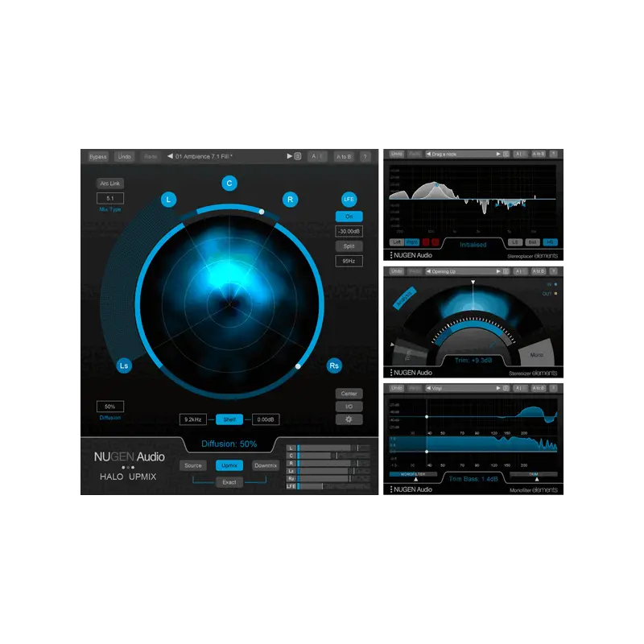The height and width of the screenshot is (644, 644).
Task: Click the LFE channel node
Action: pos(349,199)
